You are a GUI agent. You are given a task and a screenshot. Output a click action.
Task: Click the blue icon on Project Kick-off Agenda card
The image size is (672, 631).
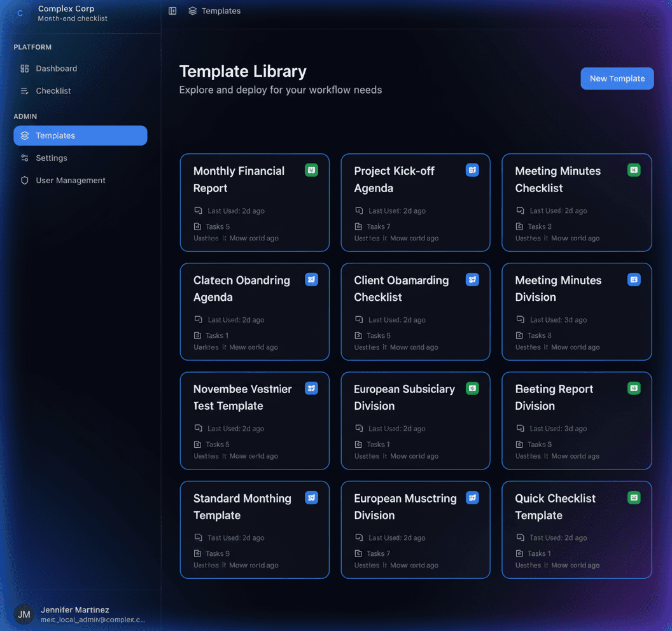[472, 170]
